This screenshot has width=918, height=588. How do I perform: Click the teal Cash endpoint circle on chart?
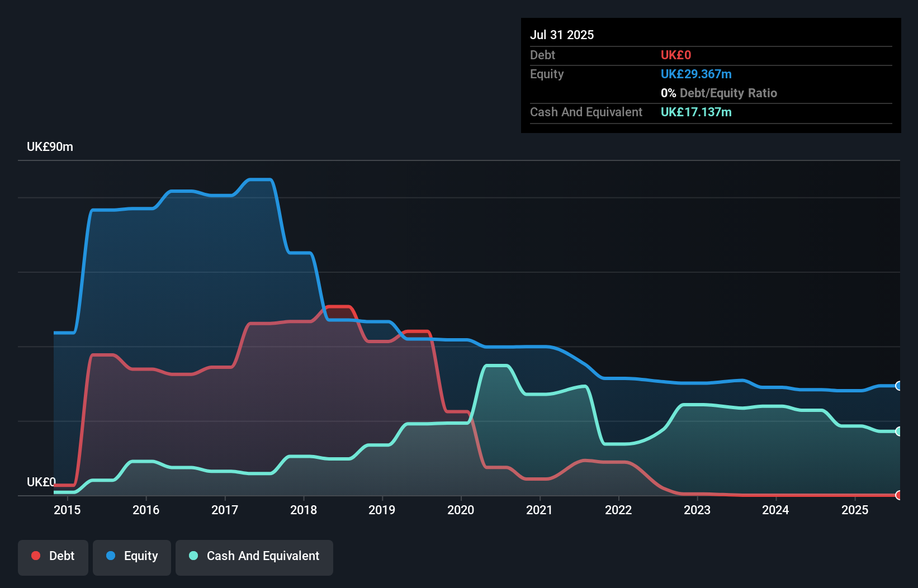(897, 431)
